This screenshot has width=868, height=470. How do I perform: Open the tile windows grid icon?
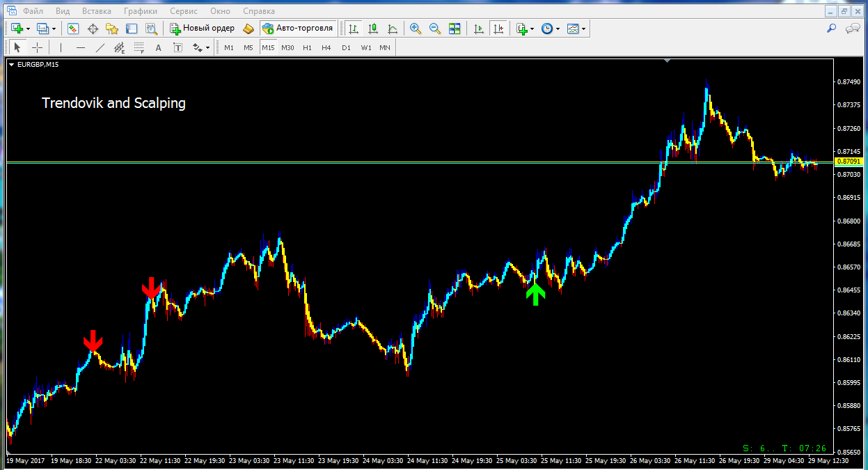click(455, 29)
